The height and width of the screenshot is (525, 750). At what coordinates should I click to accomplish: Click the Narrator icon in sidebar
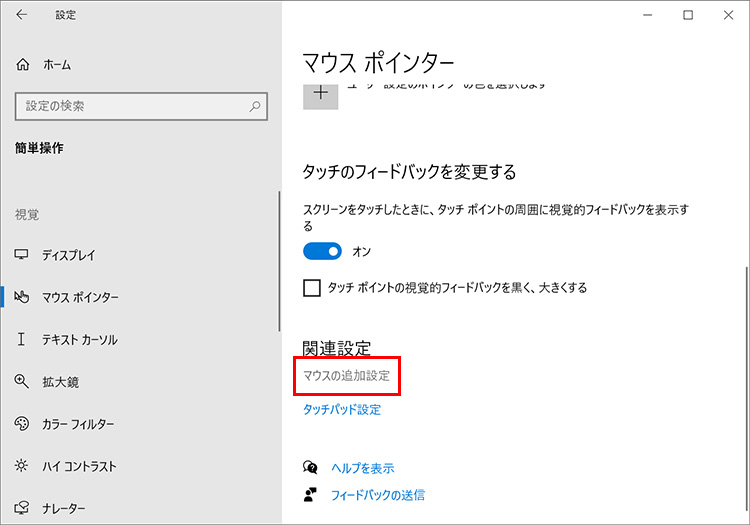coord(22,508)
